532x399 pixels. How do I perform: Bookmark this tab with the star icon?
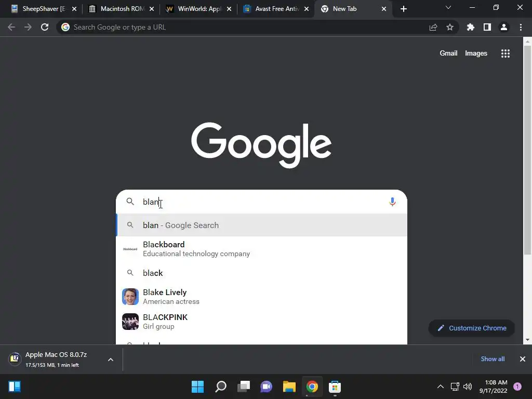click(x=450, y=27)
